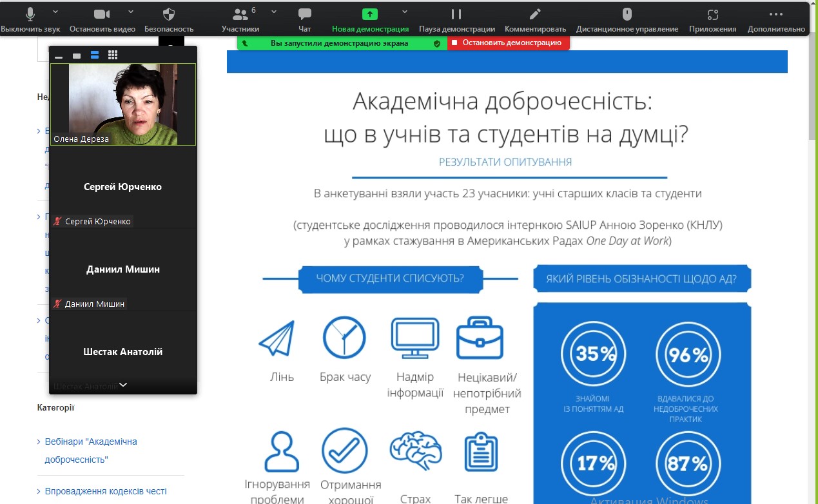Minimize video panel with dash icon
This screenshot has height=504, width=818.
tap(59, 56)
